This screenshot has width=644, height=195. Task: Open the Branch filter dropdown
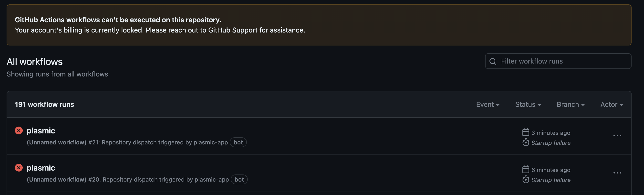[570, 104]
